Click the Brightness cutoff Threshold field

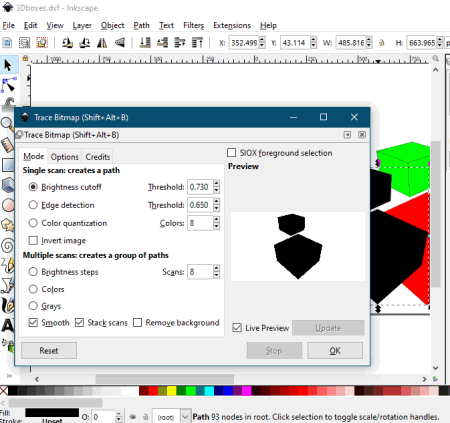[x=200, y=187]
